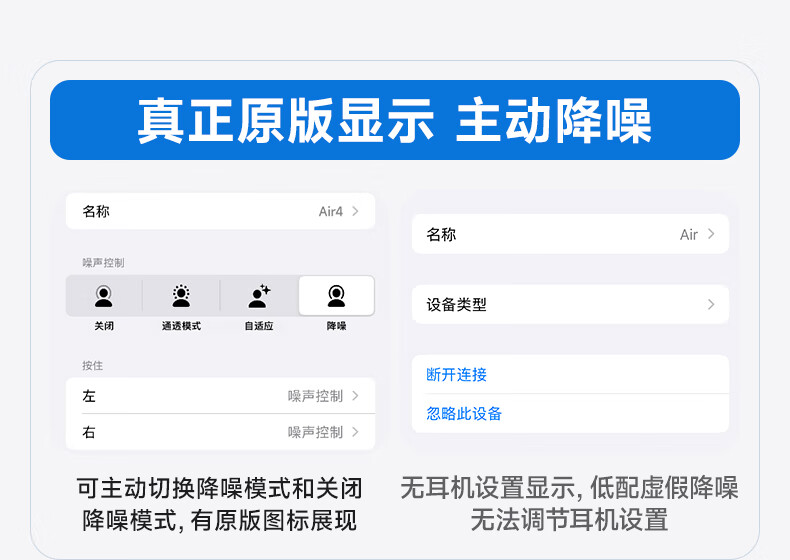
Task: Click the 左 row label
Action: tap(89, 396)
